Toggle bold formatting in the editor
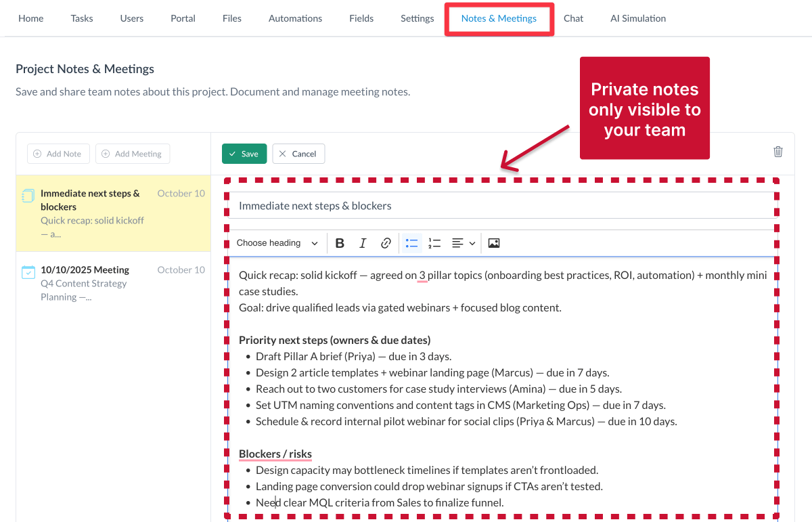 (x=340, y=242)
